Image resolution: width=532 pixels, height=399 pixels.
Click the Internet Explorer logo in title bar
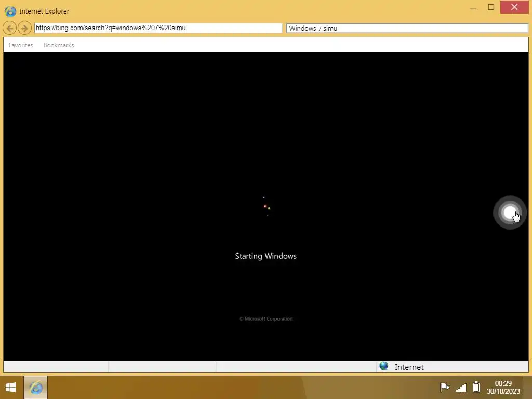coord(10,11)
